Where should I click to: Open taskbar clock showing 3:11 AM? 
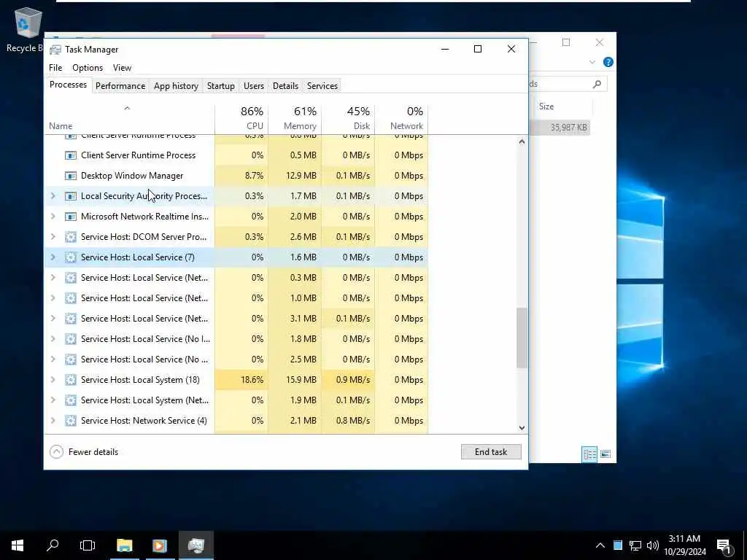(x=684, y=545)
